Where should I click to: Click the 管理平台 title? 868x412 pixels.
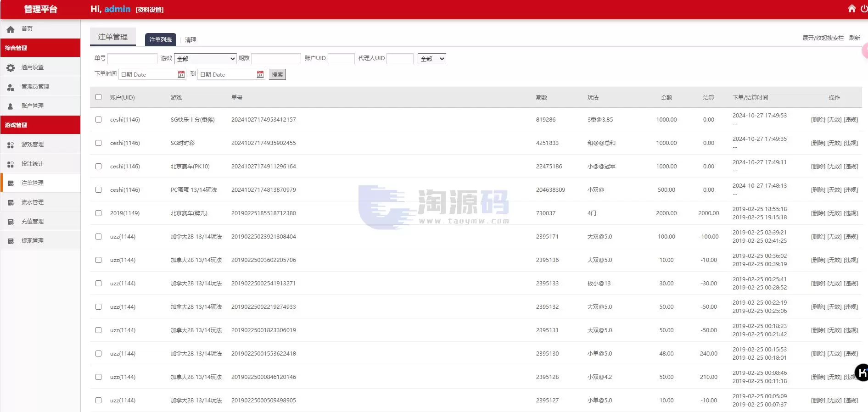pyautogui.click(x=40, y=9)
